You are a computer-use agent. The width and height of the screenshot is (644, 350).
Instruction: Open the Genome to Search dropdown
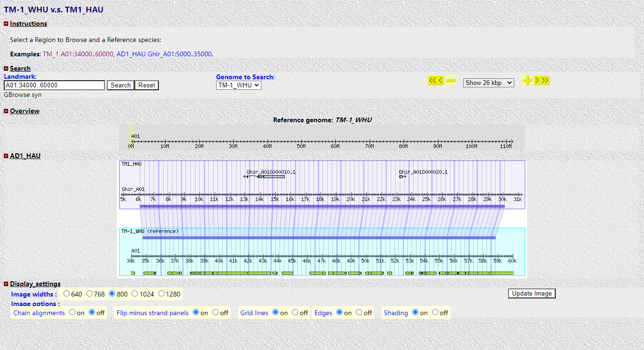point(239,85)
